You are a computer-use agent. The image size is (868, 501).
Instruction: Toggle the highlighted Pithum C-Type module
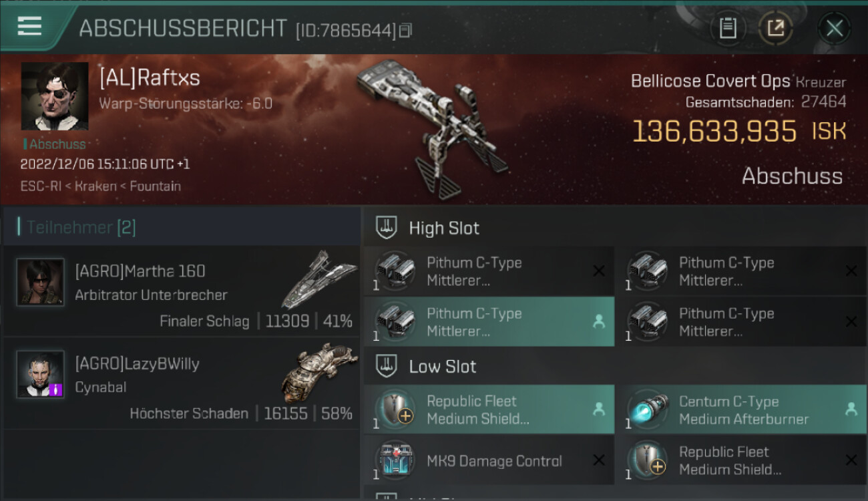click(489, 321)
